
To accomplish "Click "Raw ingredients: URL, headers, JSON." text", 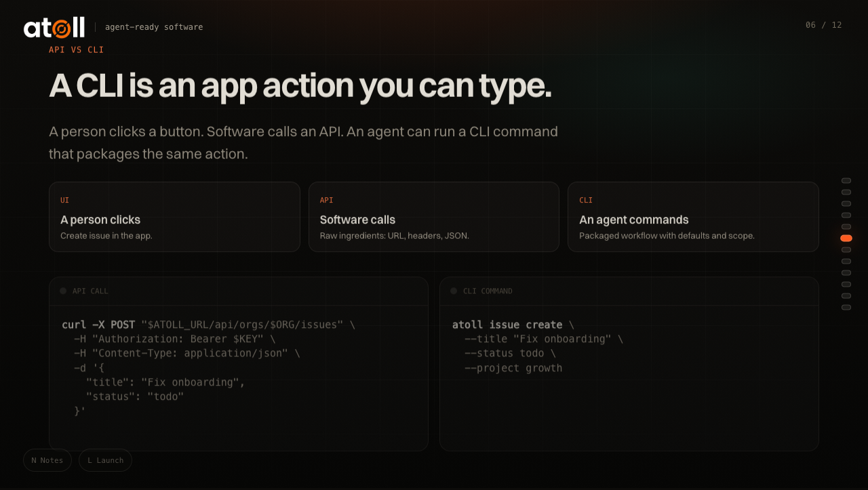I will coord(395,236).
